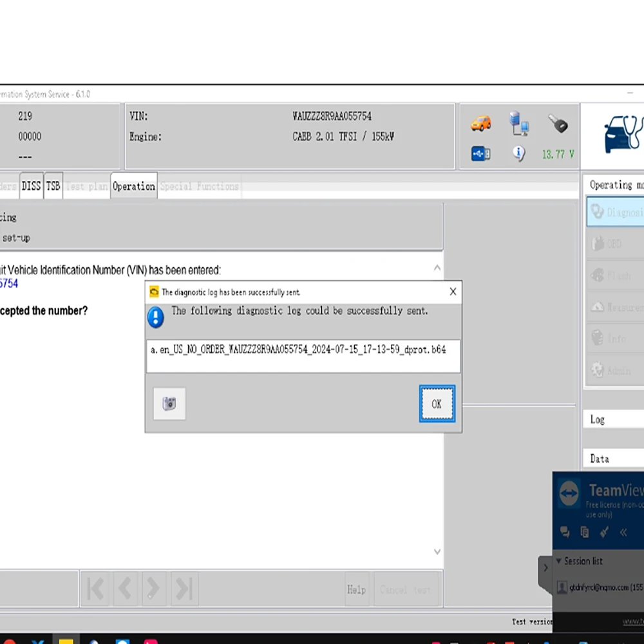Viewport: 644px width, 644px height.
Task: Select OBD operating mode
Action: pos(615,243)
